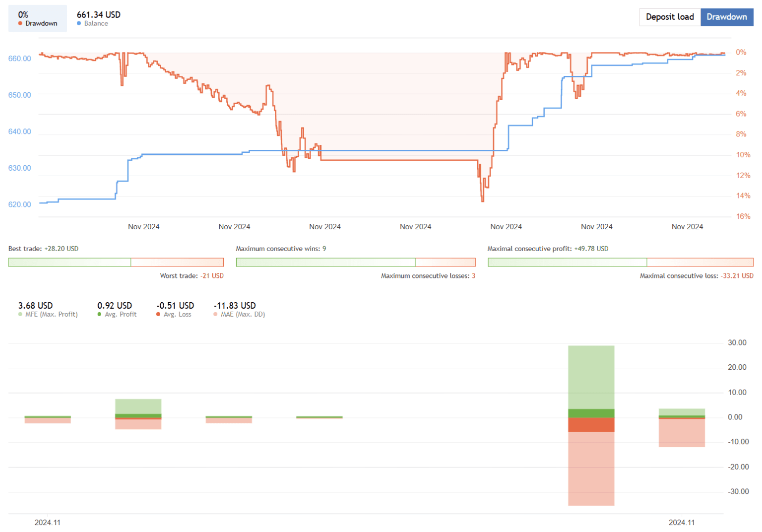Click the orange Avg. Loss legend dot
Viewport: 762px width, 532px height.
(158, 314)
